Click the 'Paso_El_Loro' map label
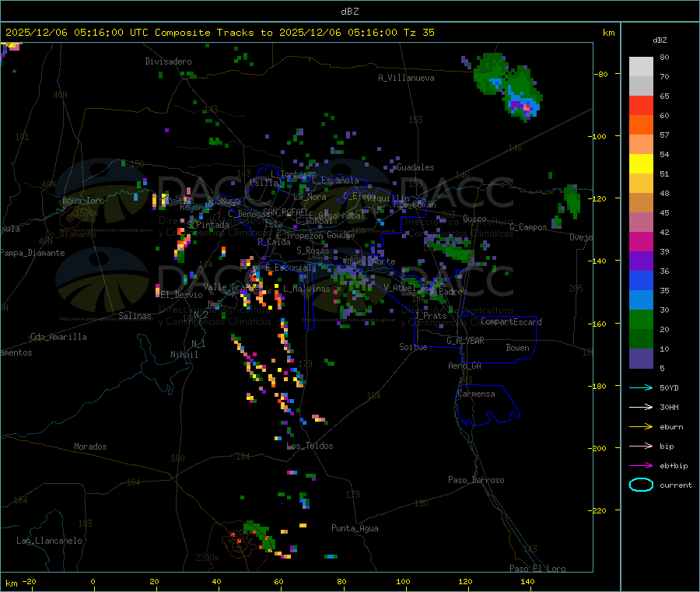 coord(537,569)
